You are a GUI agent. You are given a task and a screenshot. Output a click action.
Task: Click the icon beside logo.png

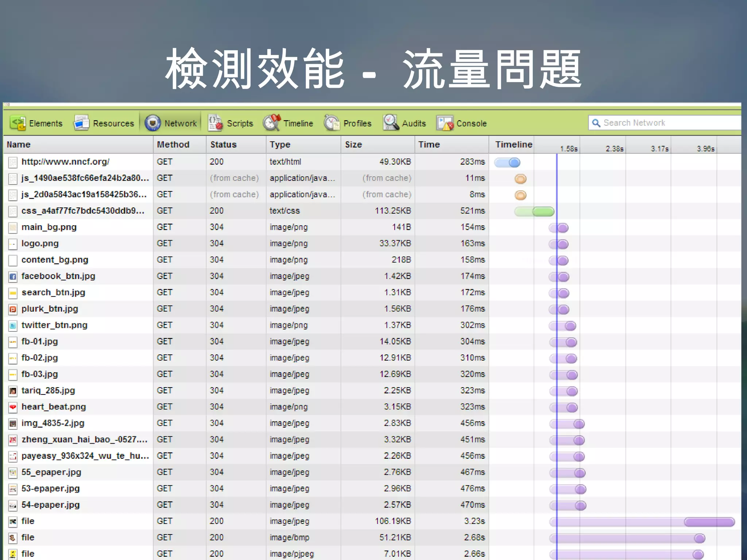(13, 244)
